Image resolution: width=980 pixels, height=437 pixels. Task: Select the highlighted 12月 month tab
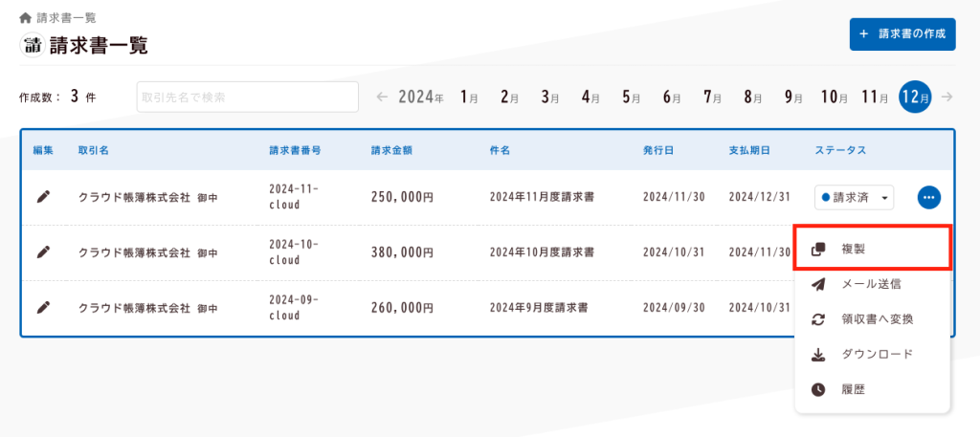[915, 97]
